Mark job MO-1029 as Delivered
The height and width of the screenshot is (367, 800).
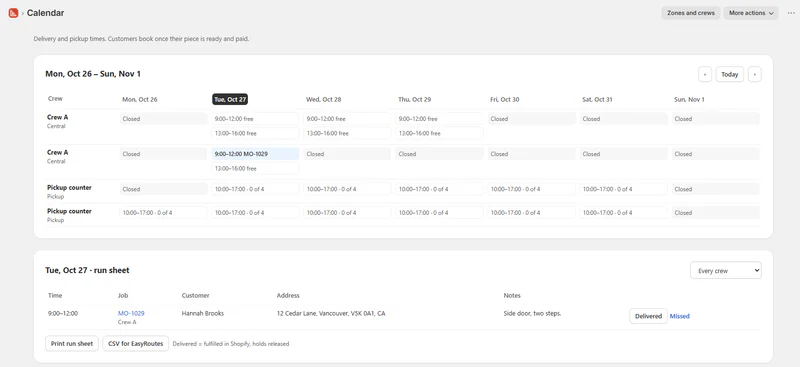click(x=648, y=316)
